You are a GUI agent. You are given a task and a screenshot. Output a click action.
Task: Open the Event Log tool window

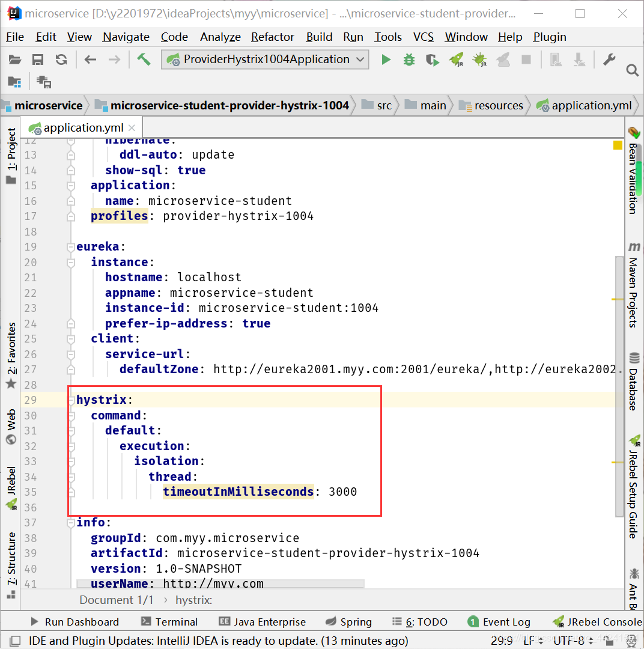499,622
